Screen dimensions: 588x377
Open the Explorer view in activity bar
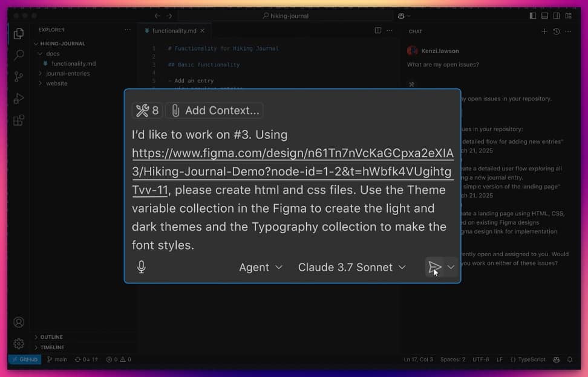click(19, 34)
